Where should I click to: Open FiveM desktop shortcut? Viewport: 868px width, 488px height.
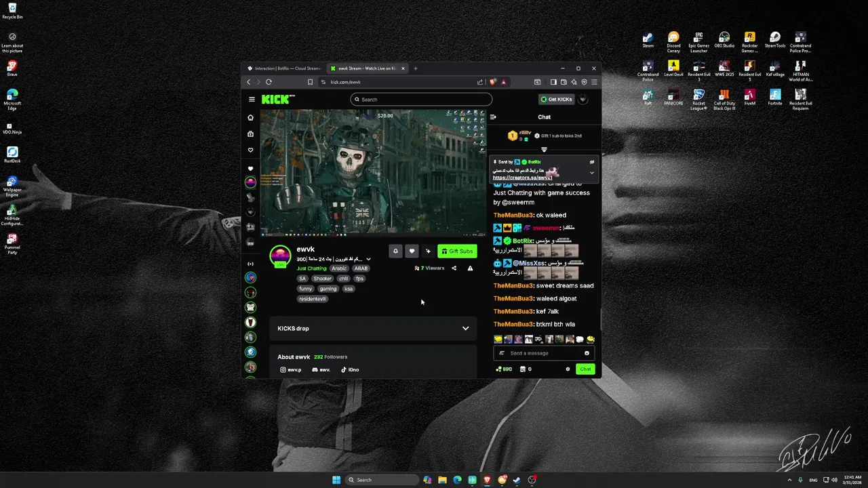pyautogui.click(x=749, y=97)
